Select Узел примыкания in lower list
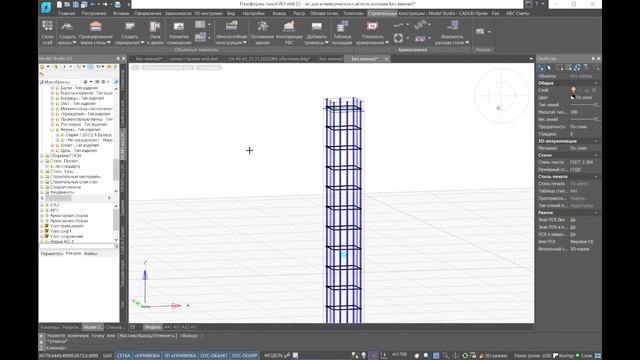The width and height of the screenshot is (640, 360). tap(67, 226)
